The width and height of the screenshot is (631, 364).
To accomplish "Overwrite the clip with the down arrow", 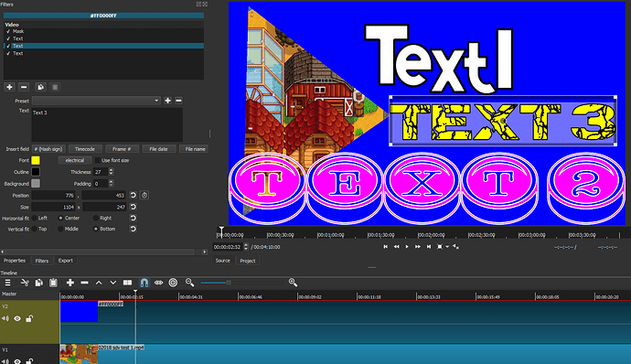I will [x=113, y=283].
